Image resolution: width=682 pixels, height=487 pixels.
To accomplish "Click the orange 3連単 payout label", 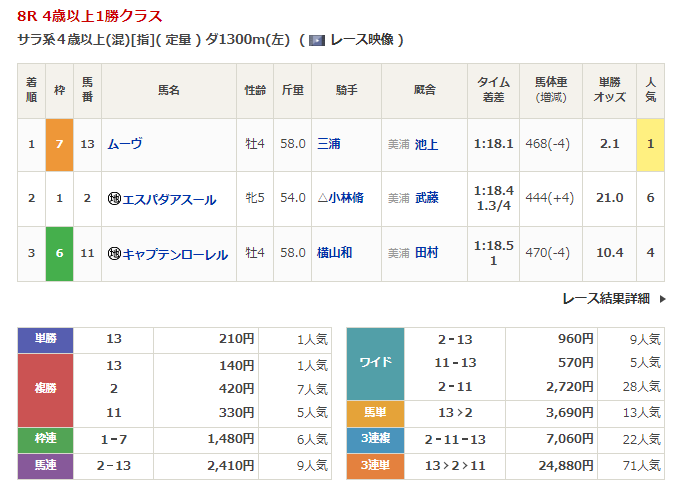I will (375, 465).
